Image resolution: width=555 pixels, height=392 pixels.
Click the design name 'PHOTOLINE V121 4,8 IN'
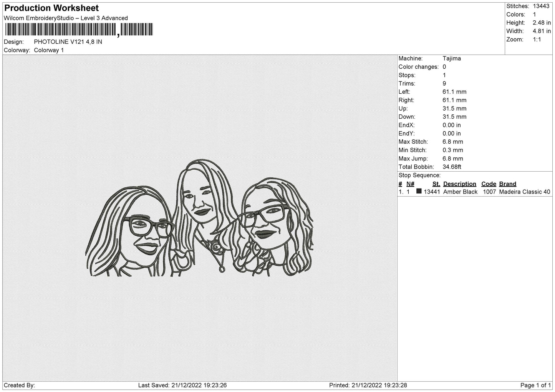(68, 42)
